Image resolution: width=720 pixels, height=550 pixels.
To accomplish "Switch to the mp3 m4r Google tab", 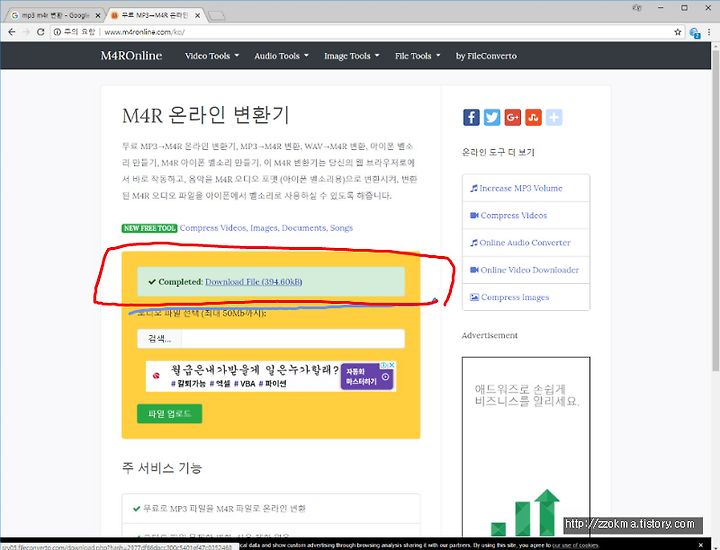I will (54, 15).
